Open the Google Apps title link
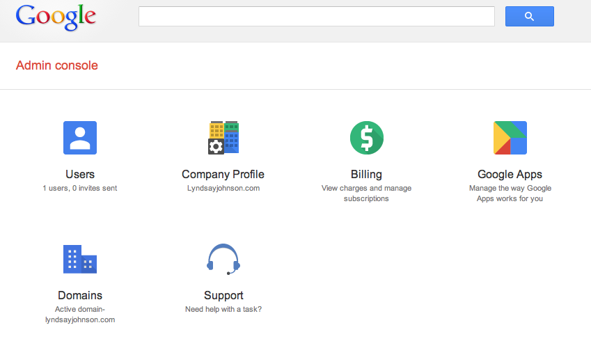 click(510, 174)
